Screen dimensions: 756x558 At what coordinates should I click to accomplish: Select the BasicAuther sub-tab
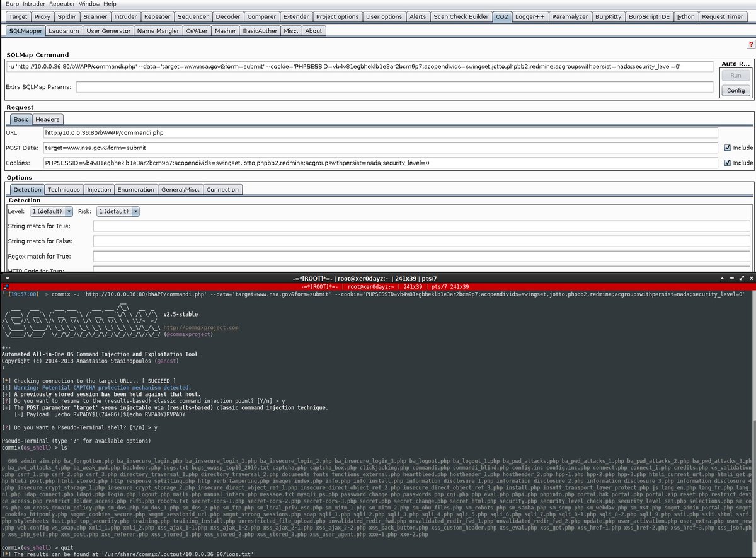click(x=260, y=30)
